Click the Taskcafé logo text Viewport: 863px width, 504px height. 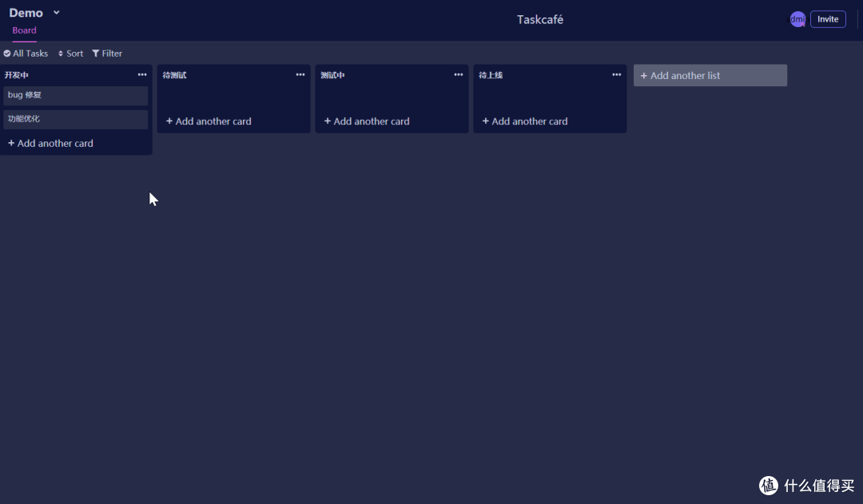(x=540, y=19)
